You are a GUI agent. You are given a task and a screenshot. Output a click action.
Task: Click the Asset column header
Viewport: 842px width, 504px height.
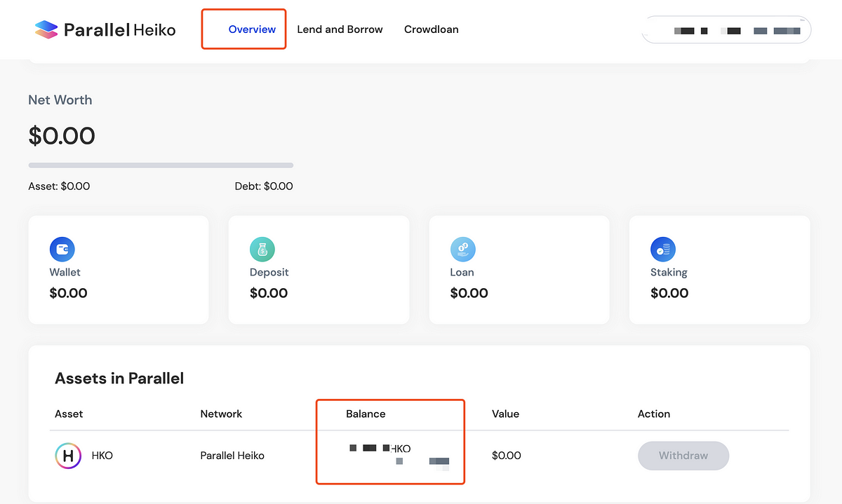[x=69, y=414]
